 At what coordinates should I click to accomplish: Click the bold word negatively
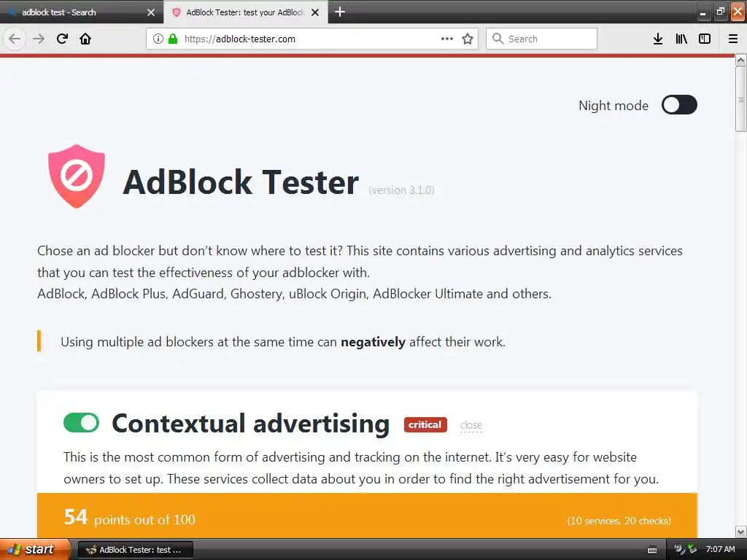click(373, 342)
